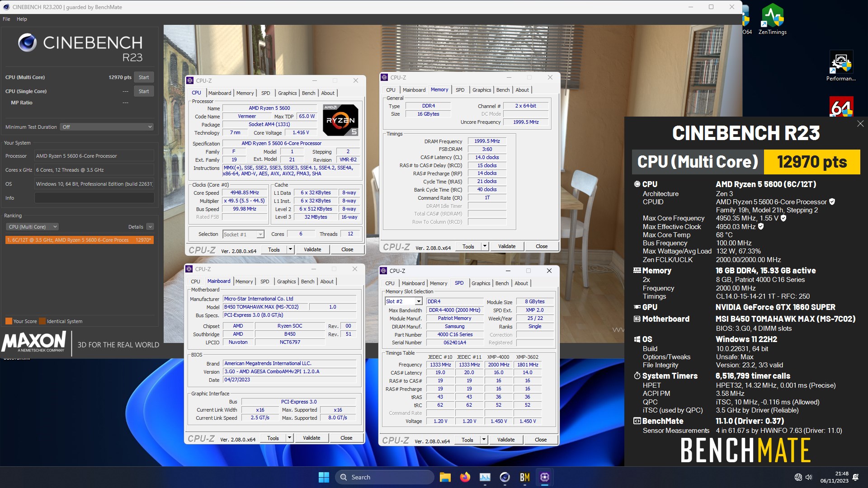This screenshot has height=488, width=868.
Task: Click the yellow 12970 pts score box
Action: [812, 162]
